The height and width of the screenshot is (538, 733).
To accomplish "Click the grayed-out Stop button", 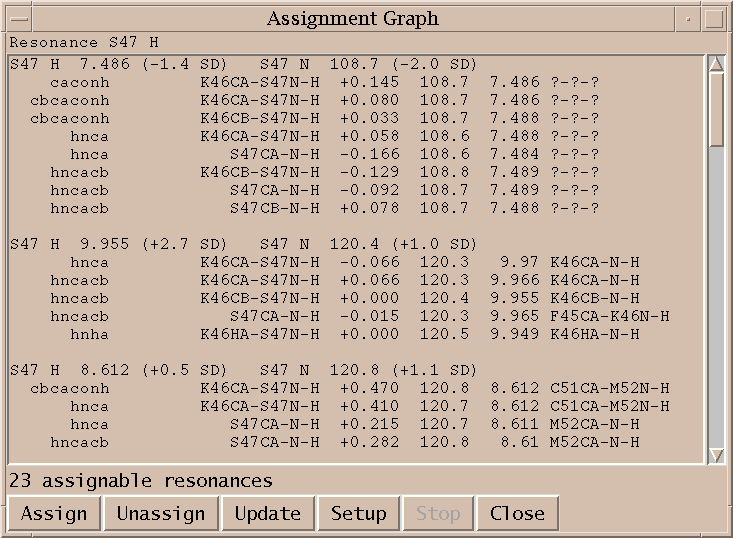I will click(438, 514).
